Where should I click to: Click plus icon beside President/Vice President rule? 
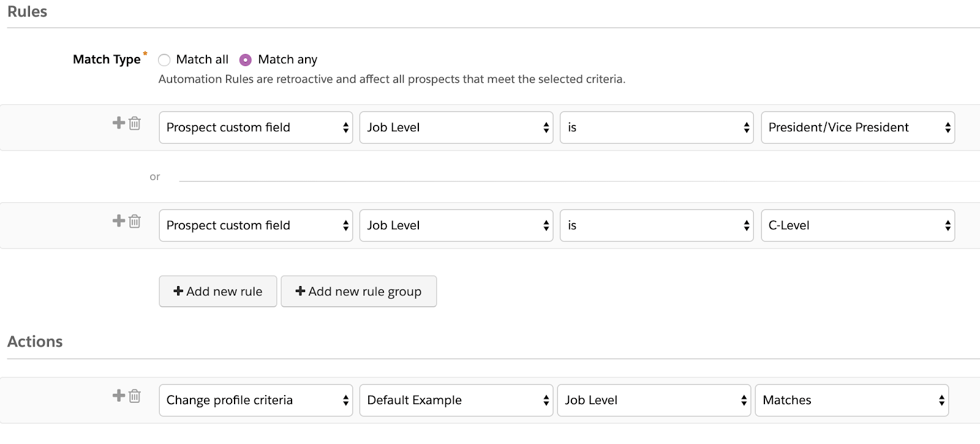click(118, 123)
